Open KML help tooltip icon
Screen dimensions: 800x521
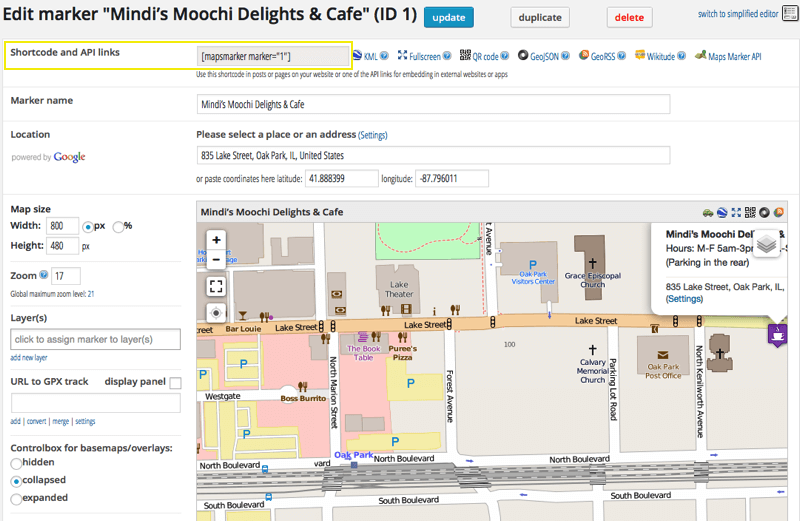384,56
